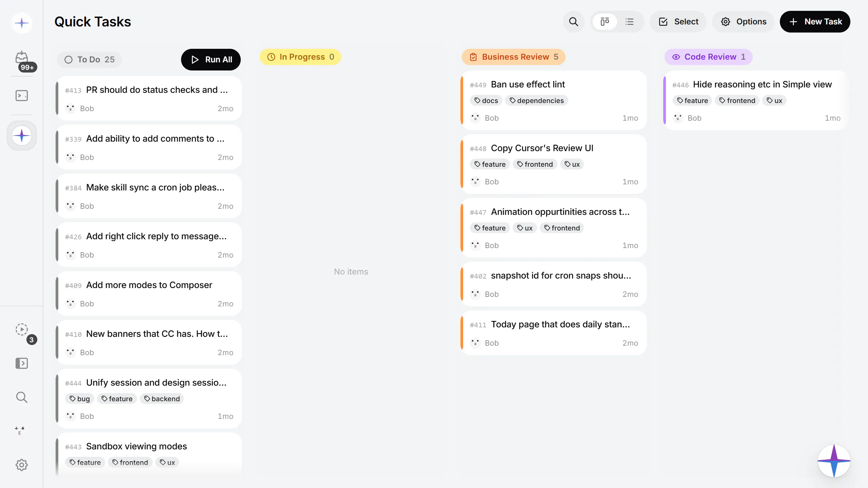The width and height of the screenshot is (868, 488).
Task: Open task #409 Add more modes to Composer
Action: (149, 293)
